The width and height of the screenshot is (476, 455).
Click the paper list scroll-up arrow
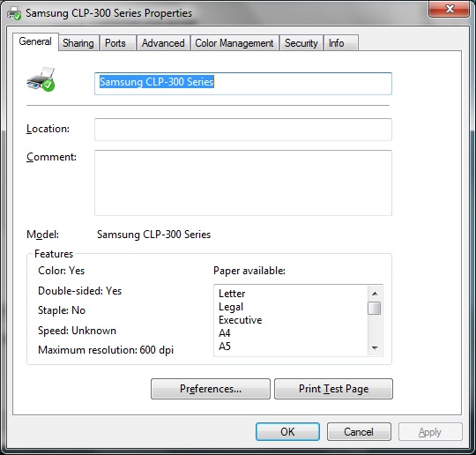375,294
